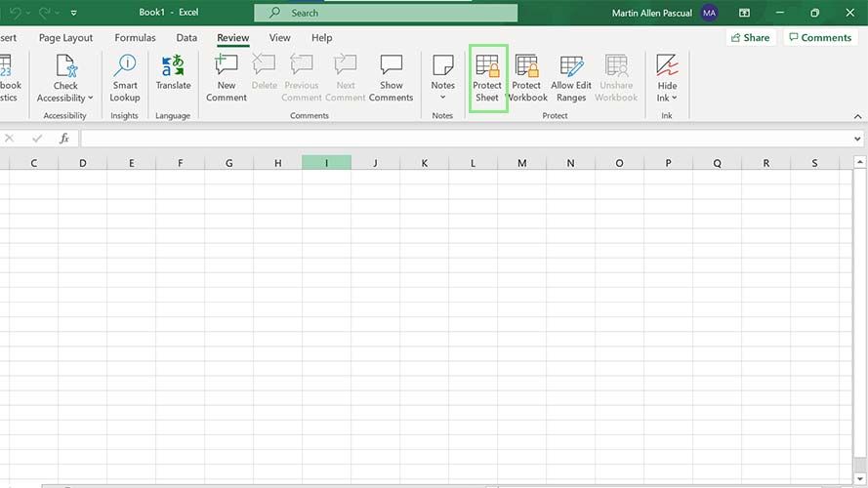
Task: Open Customize Quick Access Toolbar arrow
Action: 73,13
